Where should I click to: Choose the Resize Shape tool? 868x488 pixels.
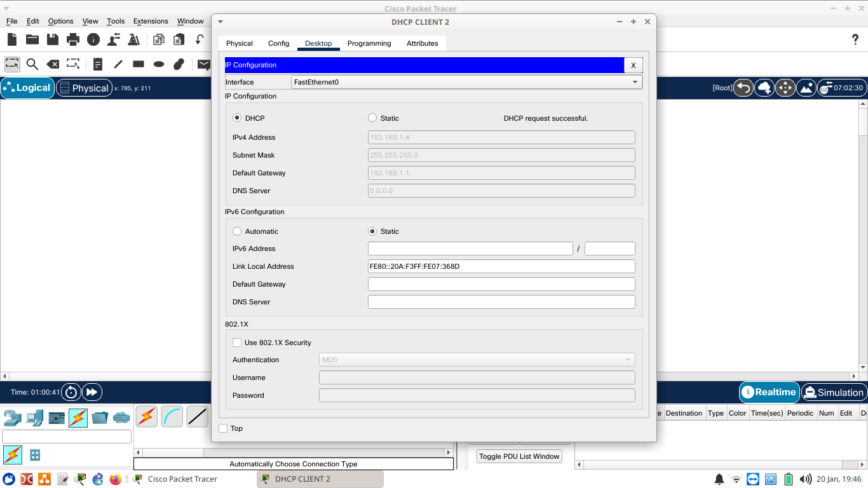pos(73,64)
